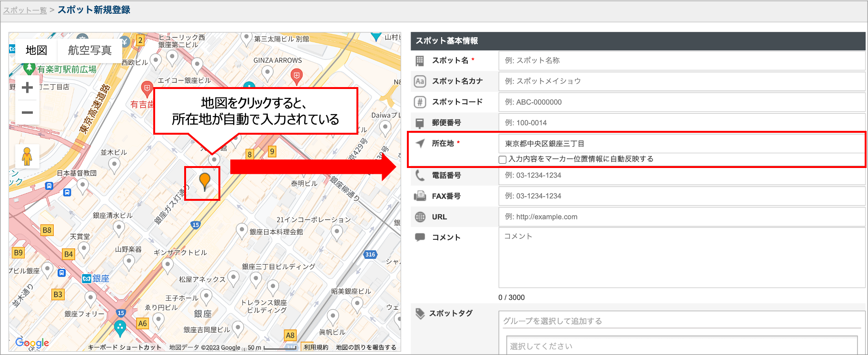Click the B8 subway exit marker
868x355 pixels.
pyautogui.click(x=47, y=230)
